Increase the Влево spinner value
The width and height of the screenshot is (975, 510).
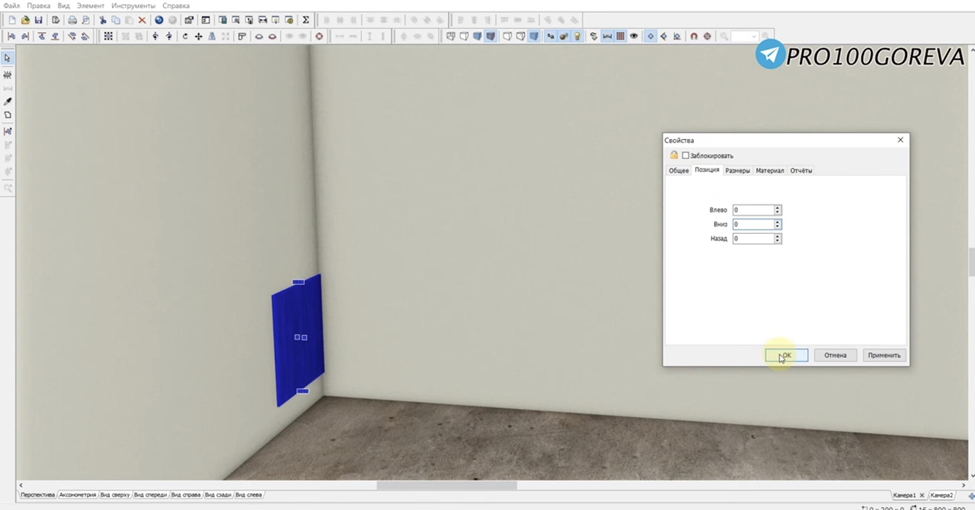tap(778, 207)
